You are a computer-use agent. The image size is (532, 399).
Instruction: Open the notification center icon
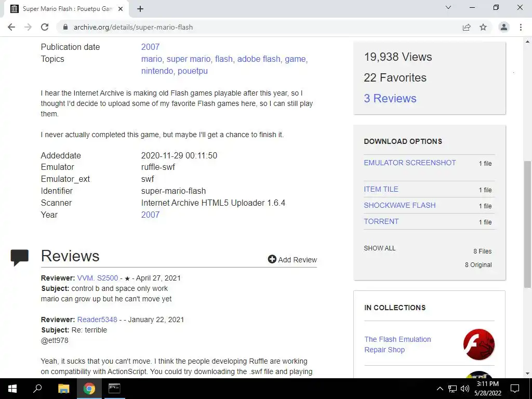515,389
